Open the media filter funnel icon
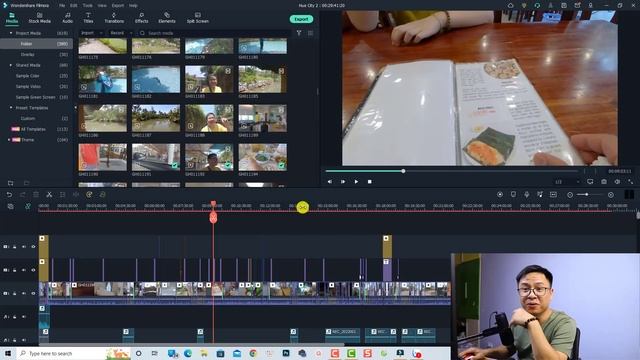 coord(299,33)
